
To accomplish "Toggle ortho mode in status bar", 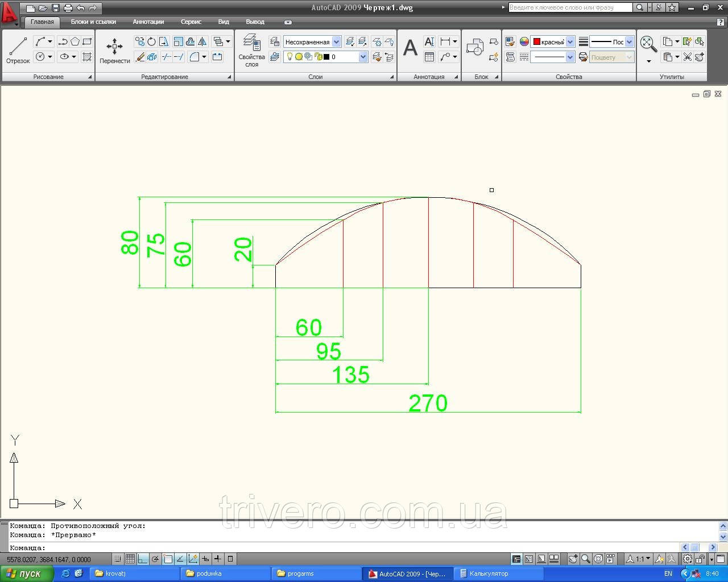I will [143, 559].
